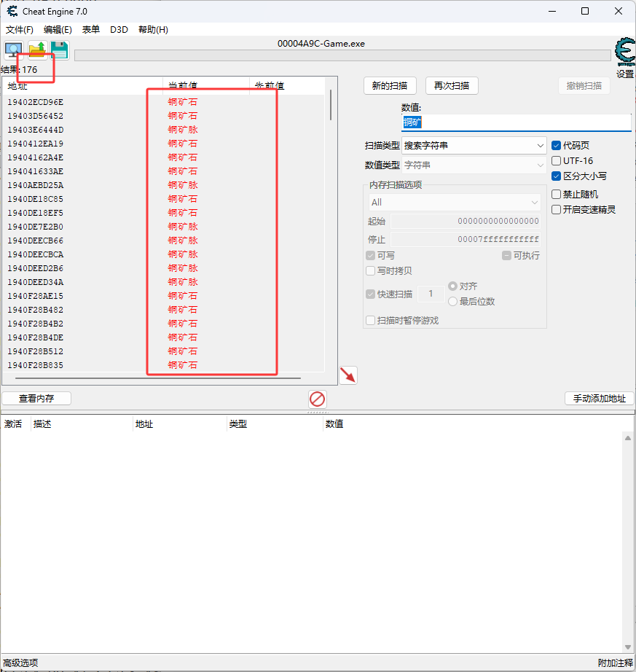This screenshot has width=636, height=672.
Task: Open the process selector computer icon
Action: (14, 50)
